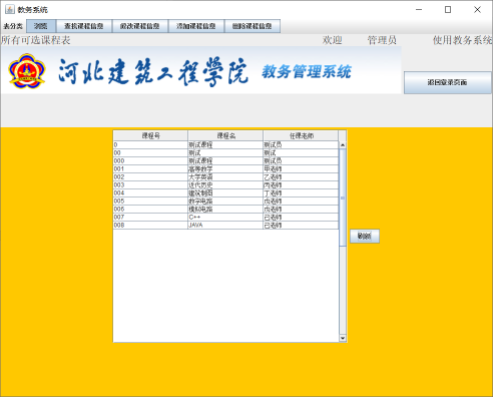Click the teacher cell in row 008

tap(301, 225)
